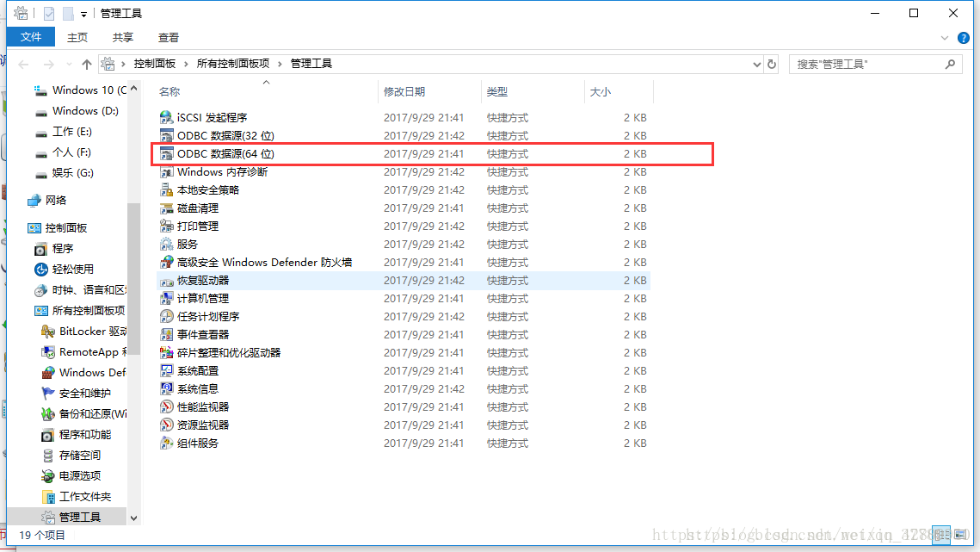Select 娱乐 (G:) drive in navigation pane
980x552 pixels.
[x=65, y=173]
